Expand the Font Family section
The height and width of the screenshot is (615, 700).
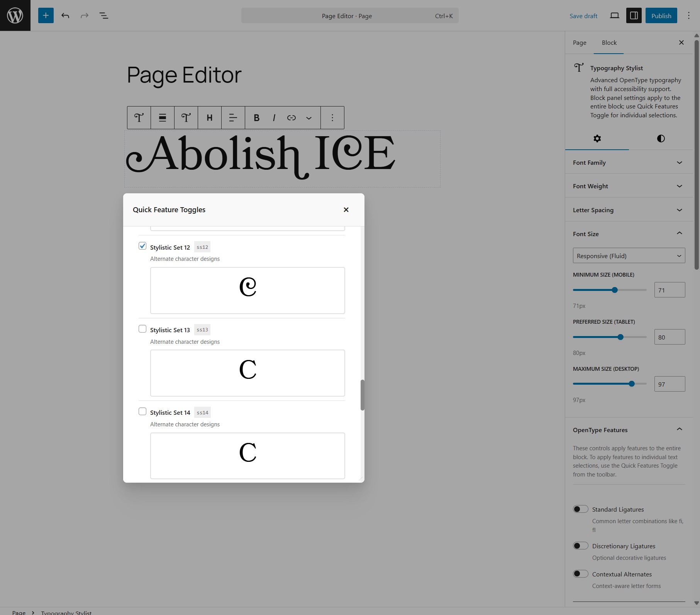628,162
